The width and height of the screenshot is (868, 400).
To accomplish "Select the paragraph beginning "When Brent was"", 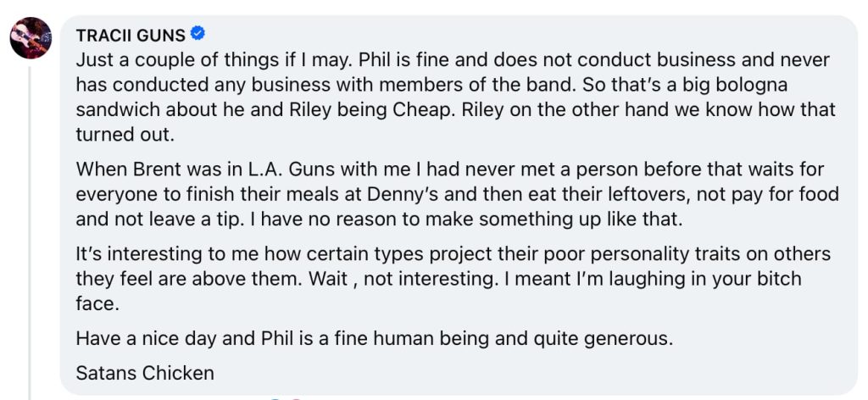I will tap(457, 194).
